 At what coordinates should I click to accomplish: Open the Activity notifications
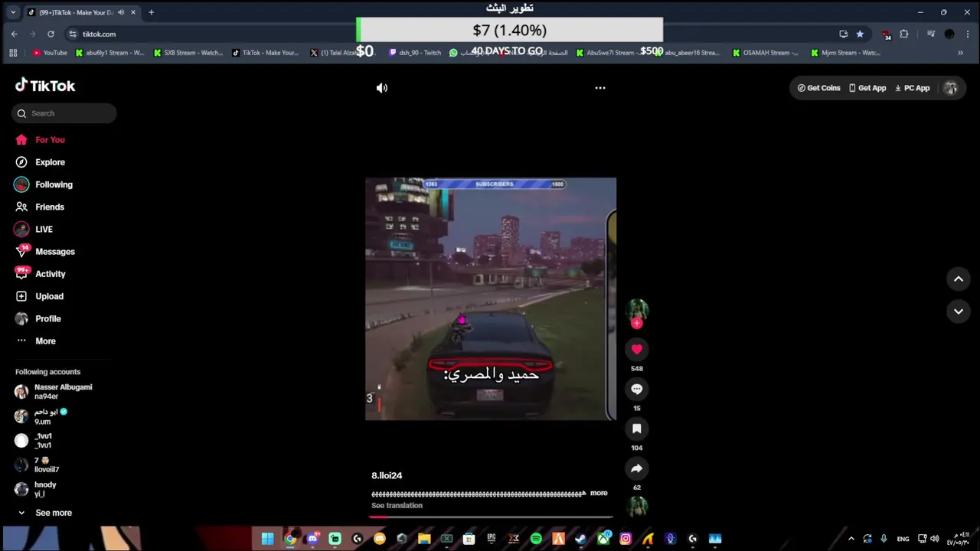tap(41, 274)
